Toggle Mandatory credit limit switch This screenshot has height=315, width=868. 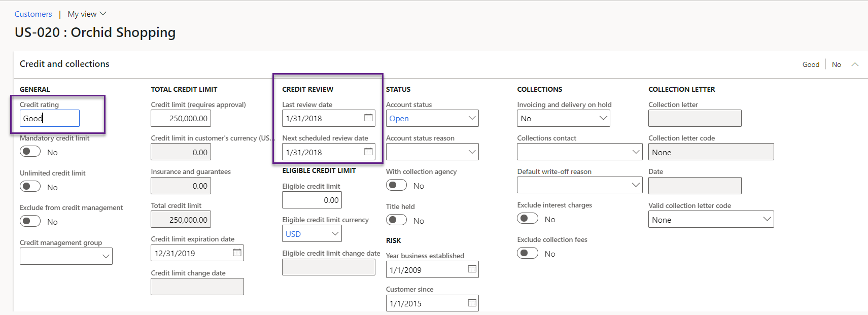30,152
